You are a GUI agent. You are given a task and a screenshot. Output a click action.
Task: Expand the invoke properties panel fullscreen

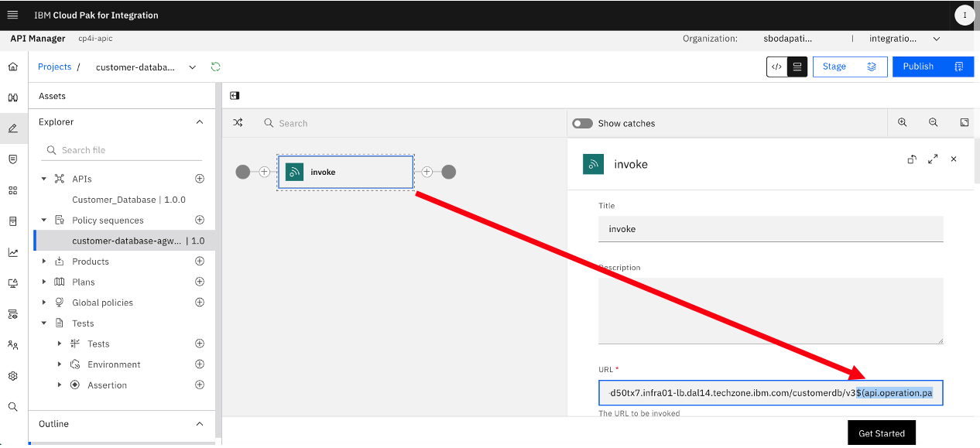click(x=933, y=159)
